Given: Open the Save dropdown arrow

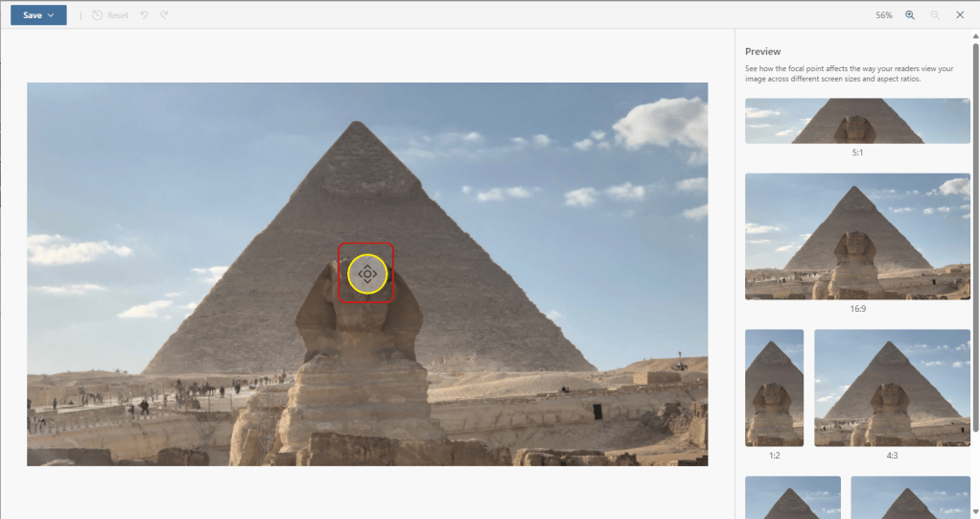Looking at the screenshot, I should (x=51, y=15).
